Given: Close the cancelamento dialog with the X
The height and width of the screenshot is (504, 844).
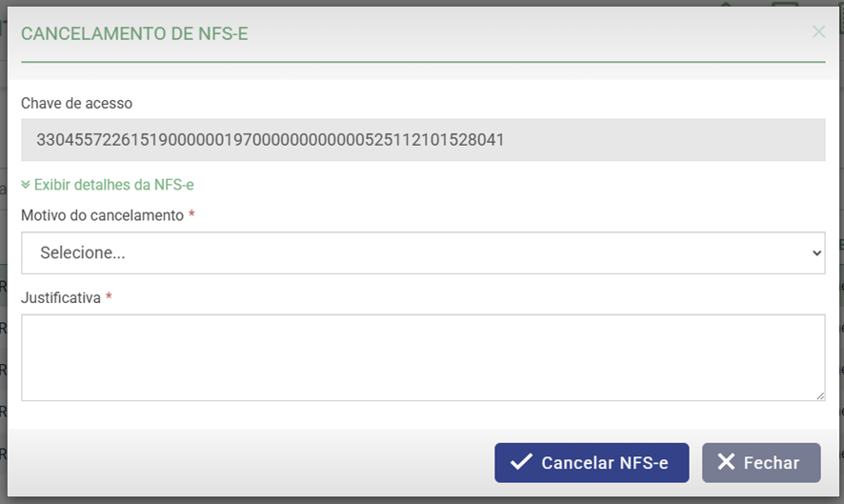Looking at the screenshot, I should (x=818, y=31).
